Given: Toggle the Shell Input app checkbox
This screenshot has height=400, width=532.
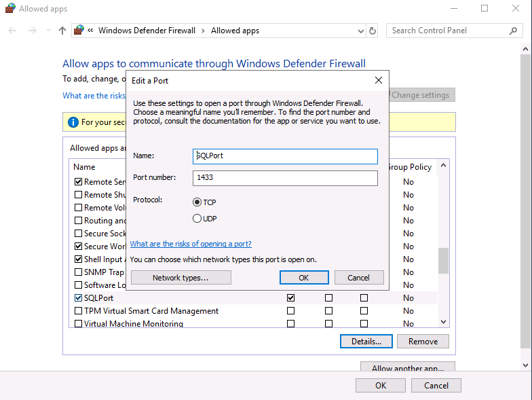Looking at the screenshot, I should tap(79, 259).
